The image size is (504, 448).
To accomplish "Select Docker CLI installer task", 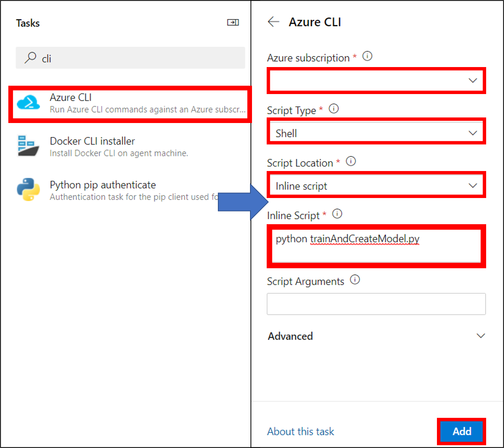I will tap(119, 146).
